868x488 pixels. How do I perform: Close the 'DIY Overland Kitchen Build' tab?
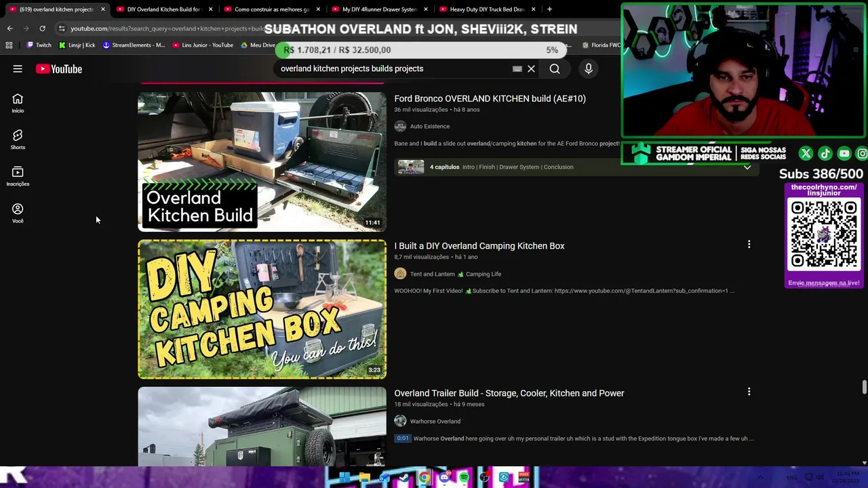point(211,9)
